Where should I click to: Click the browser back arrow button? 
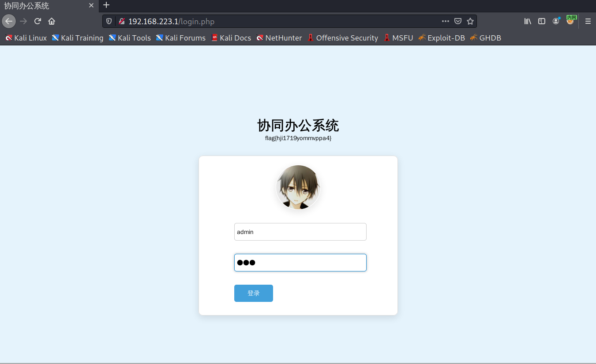tap(9, 21)
